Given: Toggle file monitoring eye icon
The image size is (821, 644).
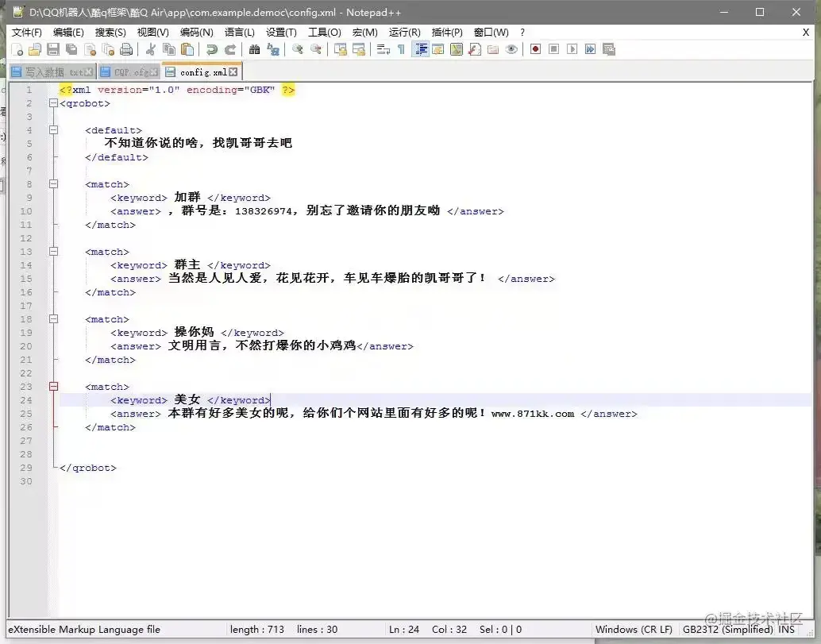Looking at the screenshot, I should click(511, 50).
